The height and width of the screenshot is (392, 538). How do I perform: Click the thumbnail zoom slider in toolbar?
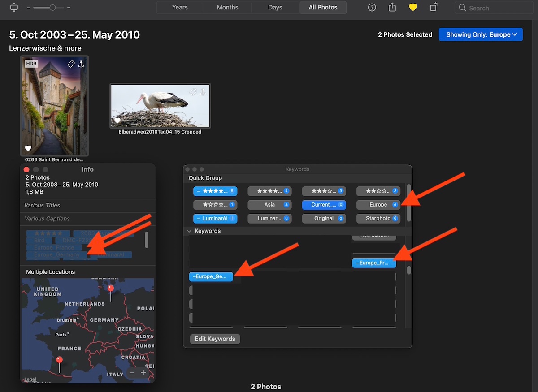pyautogui.click(x=49, y=8)
